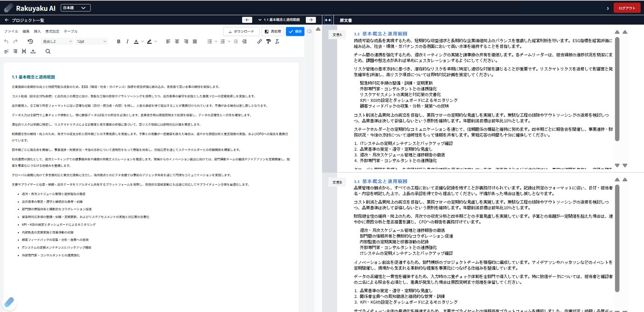Screen dimensions: 644x312
Task: Increase the indent
Action: (x=245, y=41)
